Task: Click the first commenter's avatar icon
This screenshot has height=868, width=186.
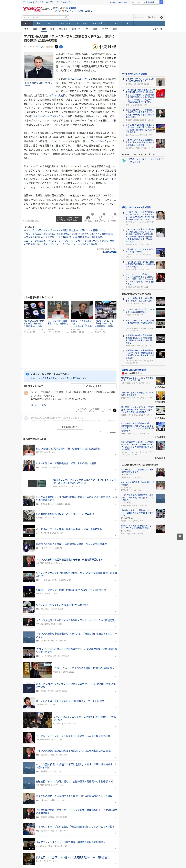Action: [26, 393]
